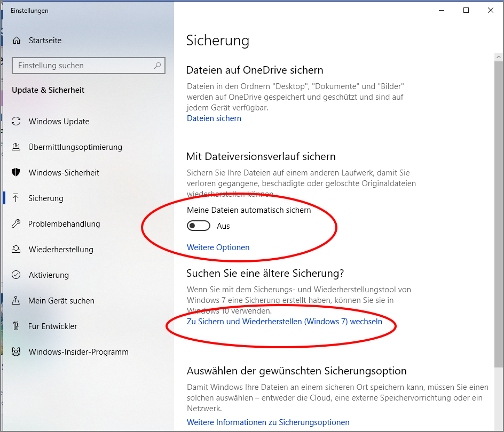
Task: Click the Windows Update sync arrows icon
Action: pyautogui.click(x=16, y=122)
